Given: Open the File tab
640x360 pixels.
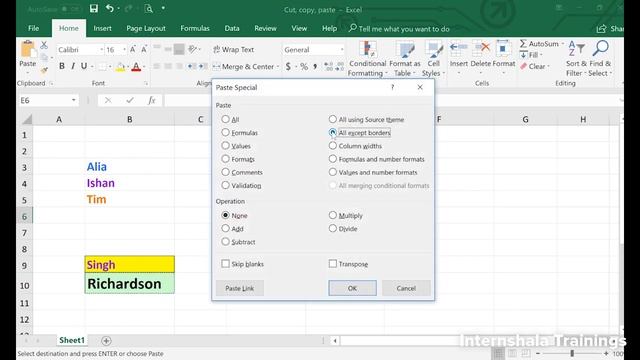Looking at the screenshot, I should [x=33, y=28].
